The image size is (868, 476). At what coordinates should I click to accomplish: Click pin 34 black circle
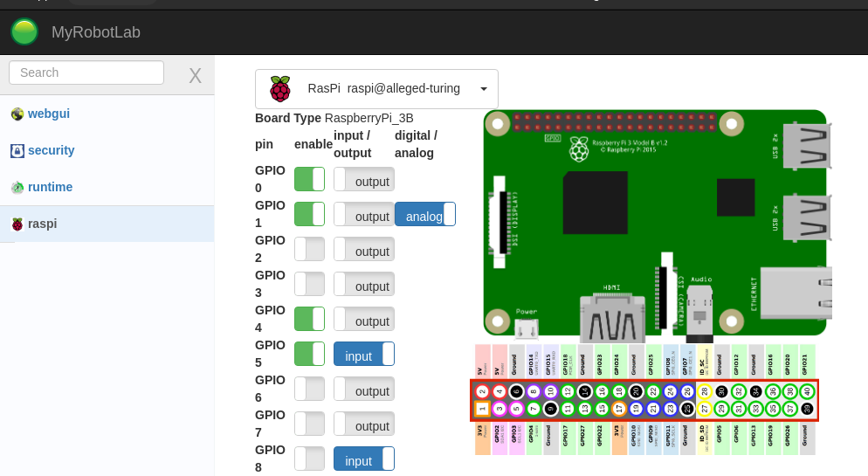[755, 392]
